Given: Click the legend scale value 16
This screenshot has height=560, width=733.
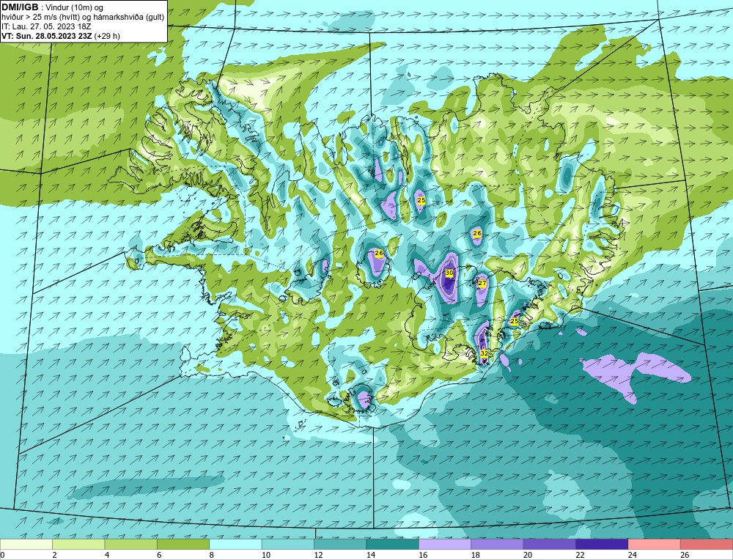Looking at the screenshot, I should pos(423,555).
